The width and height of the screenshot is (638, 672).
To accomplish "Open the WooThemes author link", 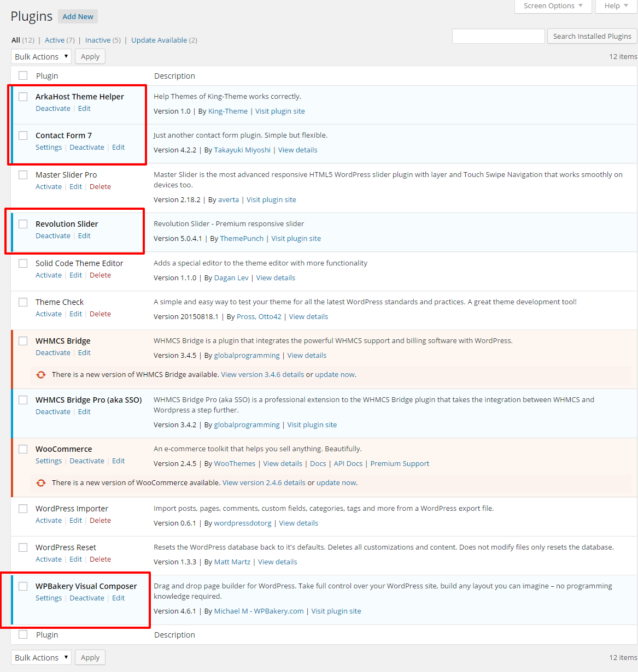I will click(235, 464).
